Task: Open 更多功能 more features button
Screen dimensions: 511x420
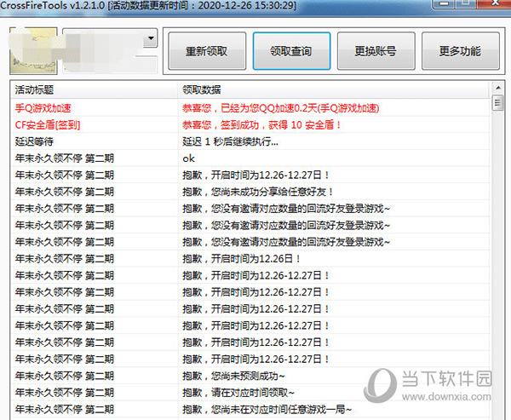Action: tap(461, 51)
